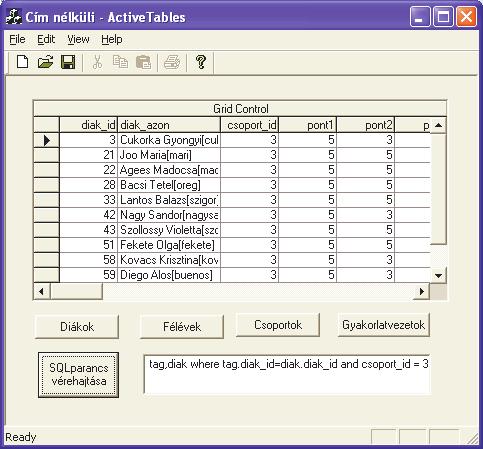
Task: Click the diak_id cell with value 59
Action: pyautogui.click(x=88, y=275)
